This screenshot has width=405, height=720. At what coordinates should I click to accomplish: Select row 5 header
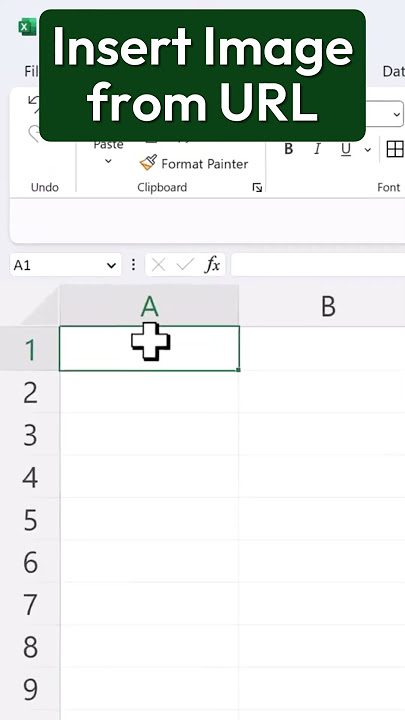pyautogui.click(x=30, y=520)
